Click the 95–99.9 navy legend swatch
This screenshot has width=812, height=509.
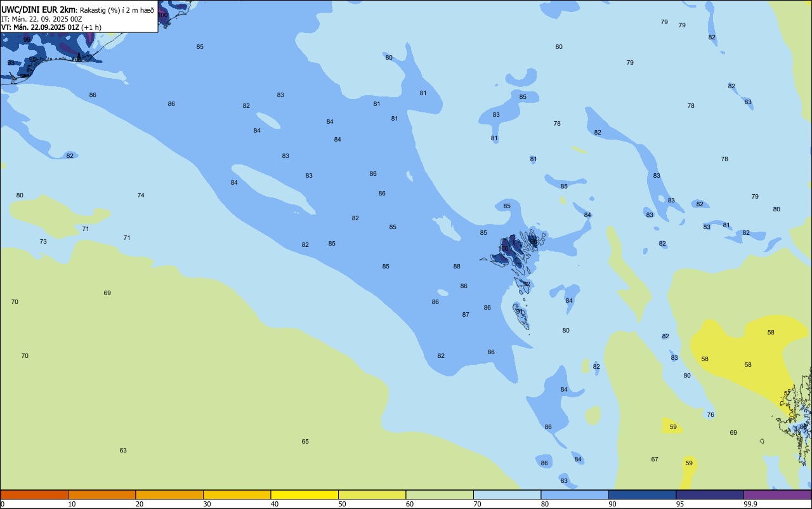(710, 494)
